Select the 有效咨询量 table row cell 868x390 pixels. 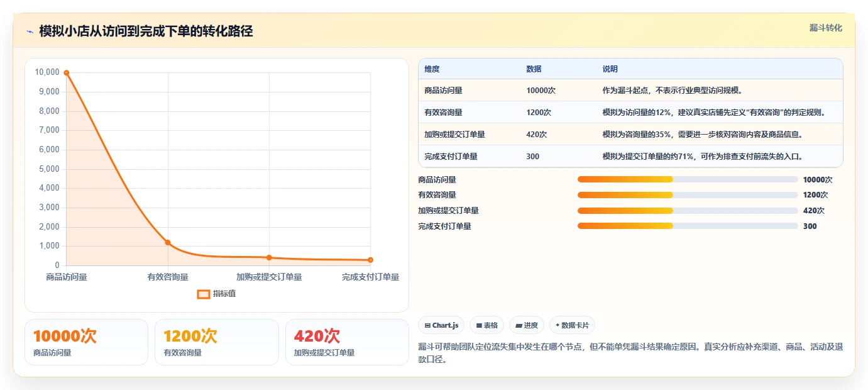443,113
